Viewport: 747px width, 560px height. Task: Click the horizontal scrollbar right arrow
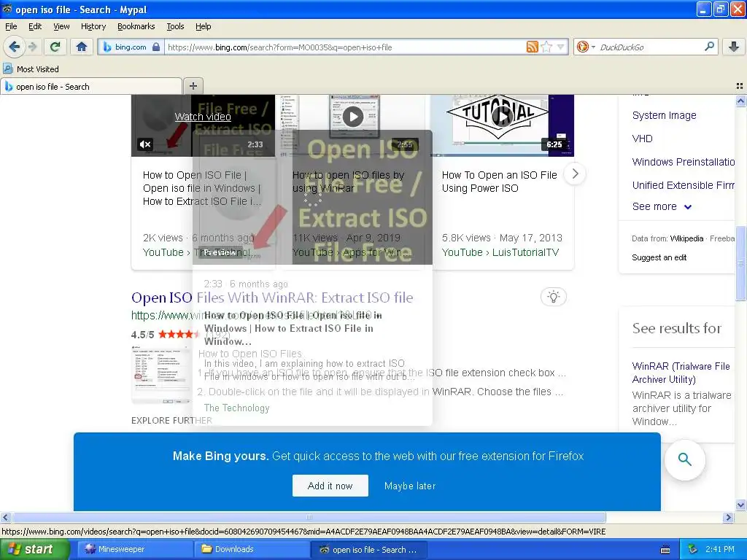tap(728, 517)
